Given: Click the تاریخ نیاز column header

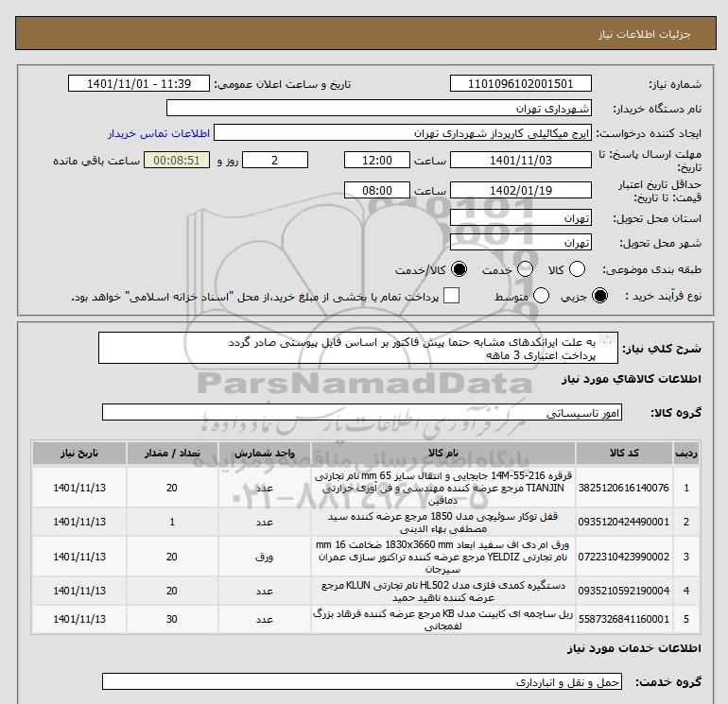Looking at the screenshot, I should point(78,453).
